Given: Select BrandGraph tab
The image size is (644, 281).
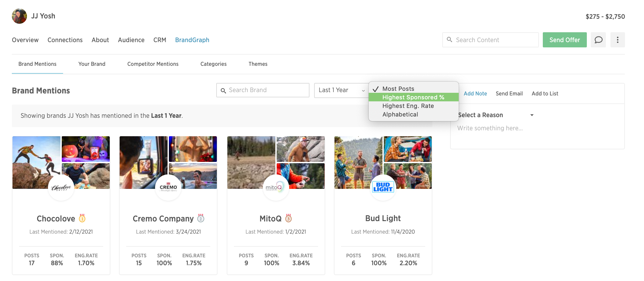Looking at the screenshot, I should (x=192, y=40).
